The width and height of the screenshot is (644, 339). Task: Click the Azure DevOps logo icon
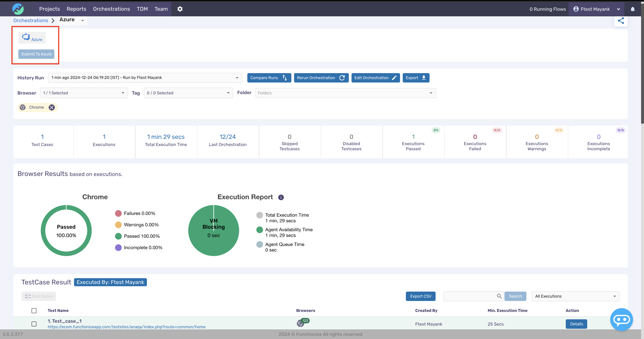[x=26, y=37]
